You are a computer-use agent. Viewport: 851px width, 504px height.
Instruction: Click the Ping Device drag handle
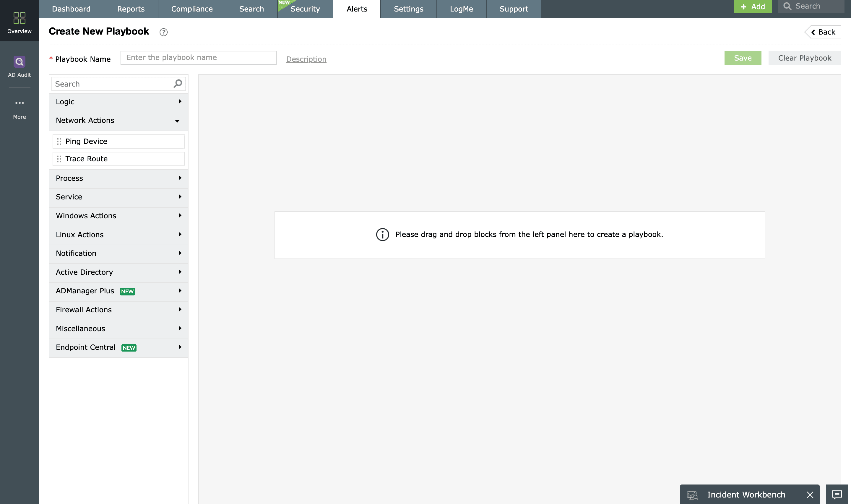59,141
